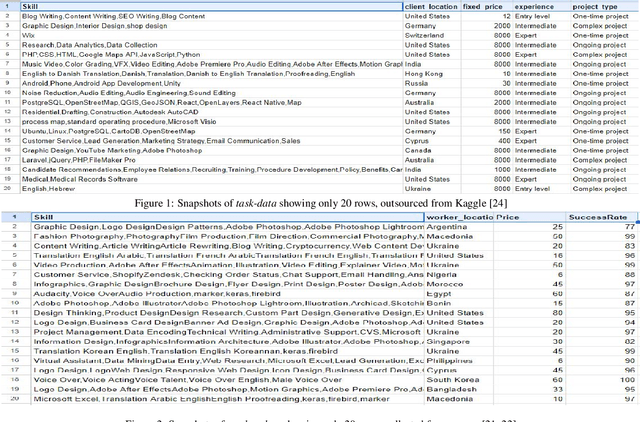Viewport: 640px width, 422px height.
Task: Select the Russia client location cell
Action: click(418, 83)
